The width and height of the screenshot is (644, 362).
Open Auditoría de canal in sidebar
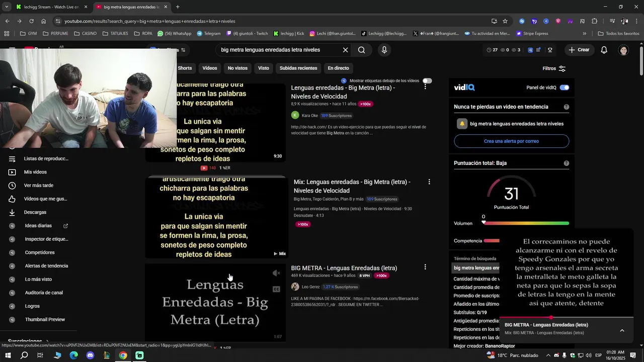pyautogui.click(x=44, y=293)
